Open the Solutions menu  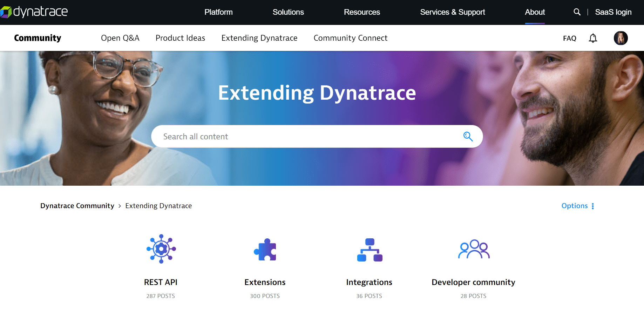[x=288, y=12]
